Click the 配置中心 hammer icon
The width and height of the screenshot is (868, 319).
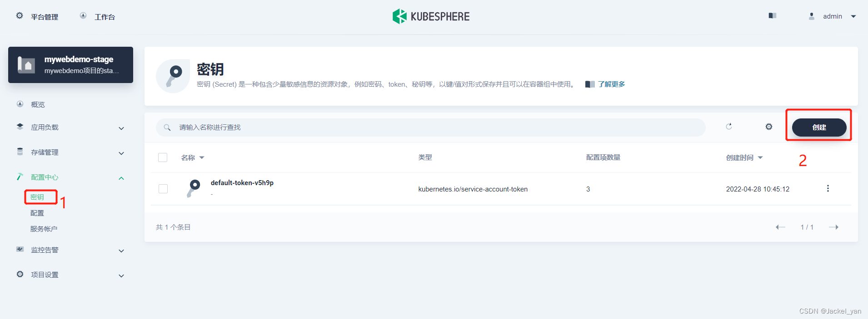click(x=20, y=177)
